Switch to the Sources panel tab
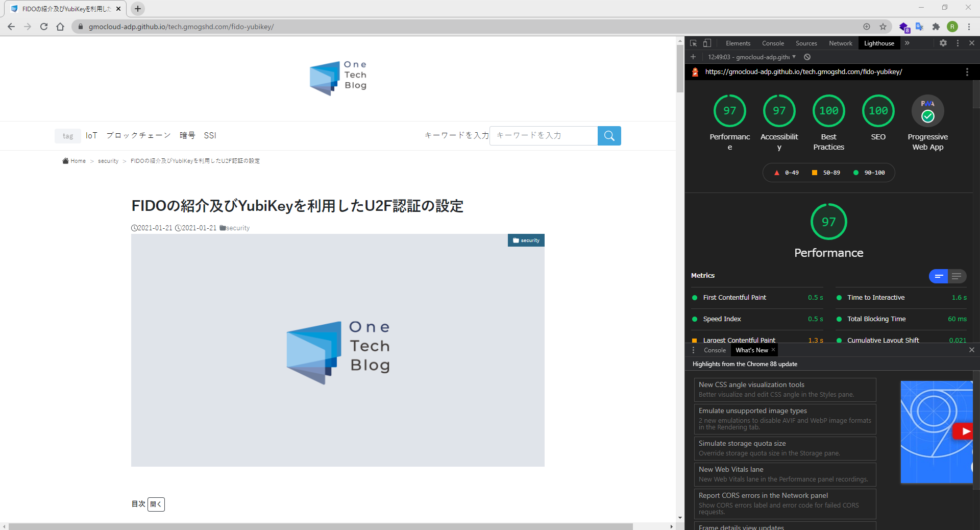The width and height of the screenshot is (980, 530). pyautogui.click(x=806, y=43)
